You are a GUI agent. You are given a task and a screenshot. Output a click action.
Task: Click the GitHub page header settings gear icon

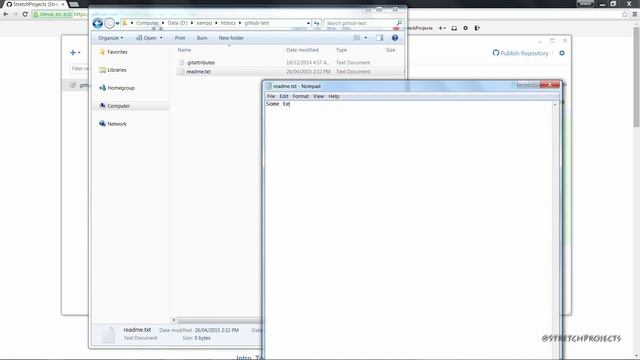click(465, 28)
